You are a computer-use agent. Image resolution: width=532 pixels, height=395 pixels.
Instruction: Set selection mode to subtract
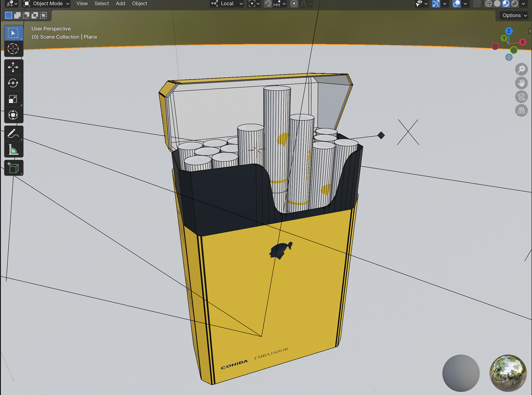(x=26, y=15)
